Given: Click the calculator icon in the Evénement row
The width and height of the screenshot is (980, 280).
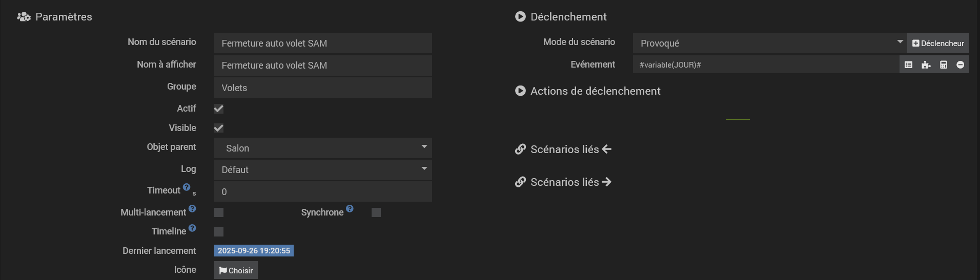Looking at the screenshot, I should click(x=943, y=65).
